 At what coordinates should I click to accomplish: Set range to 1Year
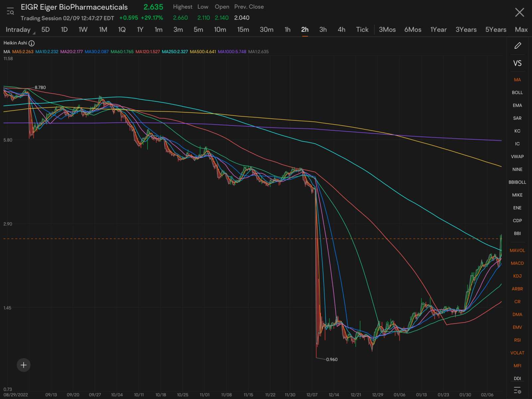438,30
